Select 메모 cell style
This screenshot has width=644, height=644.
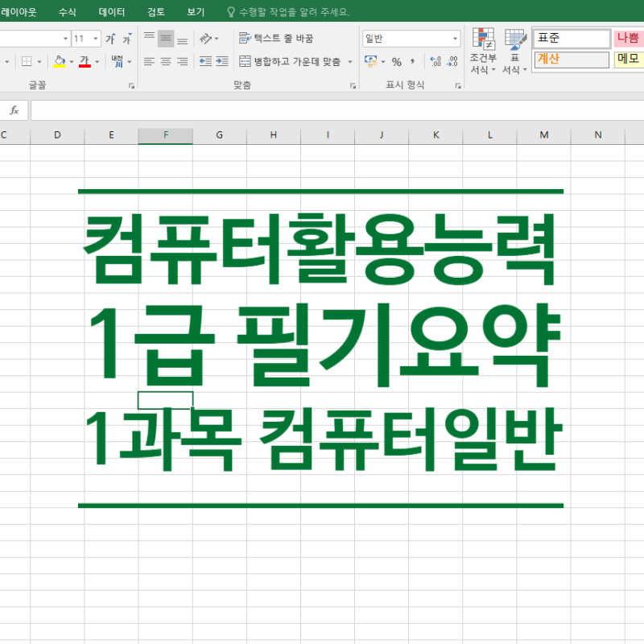click(x=629, y=60)
